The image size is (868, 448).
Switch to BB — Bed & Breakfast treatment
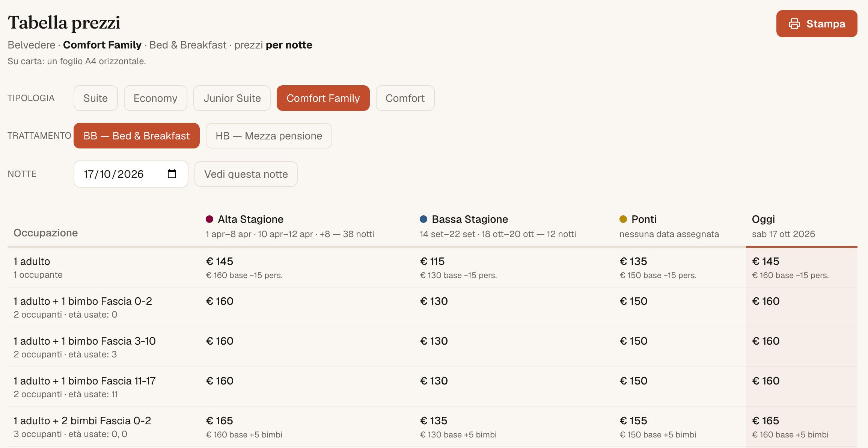[x=137, y=136]
